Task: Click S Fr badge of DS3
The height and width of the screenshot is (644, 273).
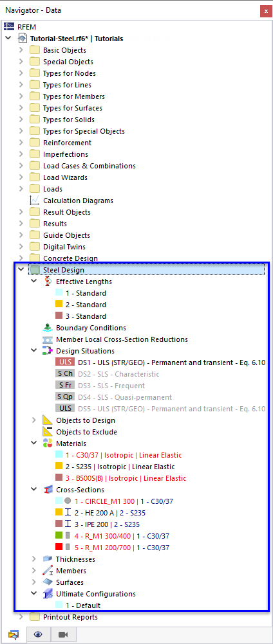Action: pyautogui.click(x=65, y=385)
